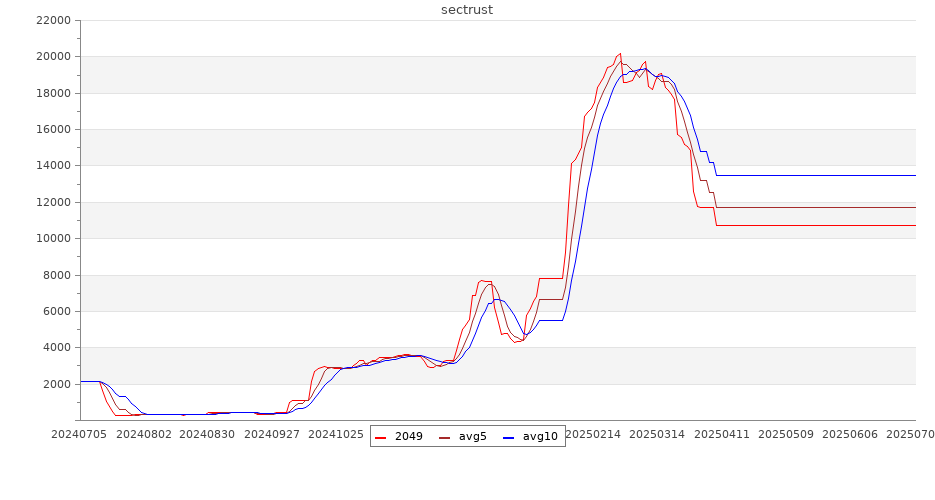The image size is (935, 500).
Task: Select the avg5 legend label
Action: (x=472, y=437)
